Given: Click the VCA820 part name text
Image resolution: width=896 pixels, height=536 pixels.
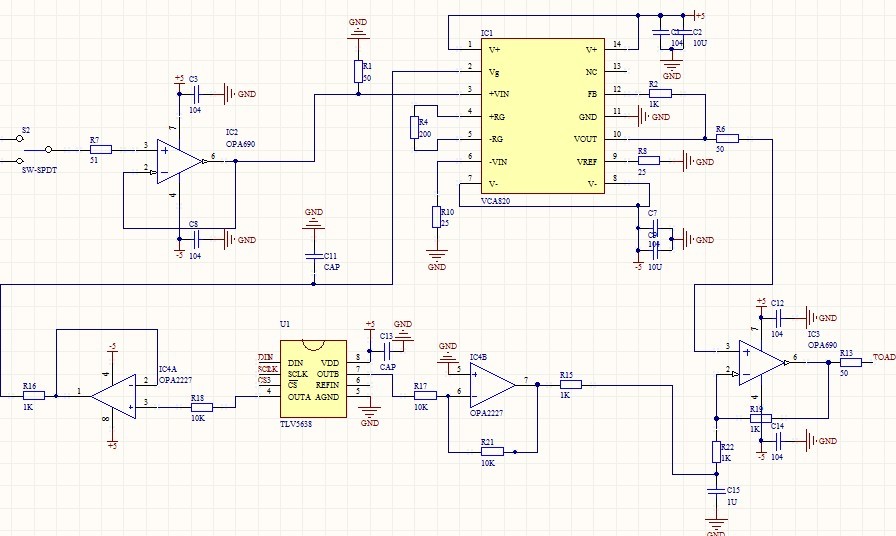Looking at the screenshot, I should [x=495, y=201].
